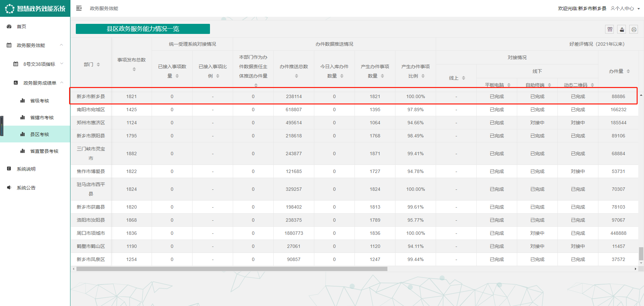Sort by 办件推送总数 column arrows
This screenshot has width=644, height=306.
click(x=297, y=76)
